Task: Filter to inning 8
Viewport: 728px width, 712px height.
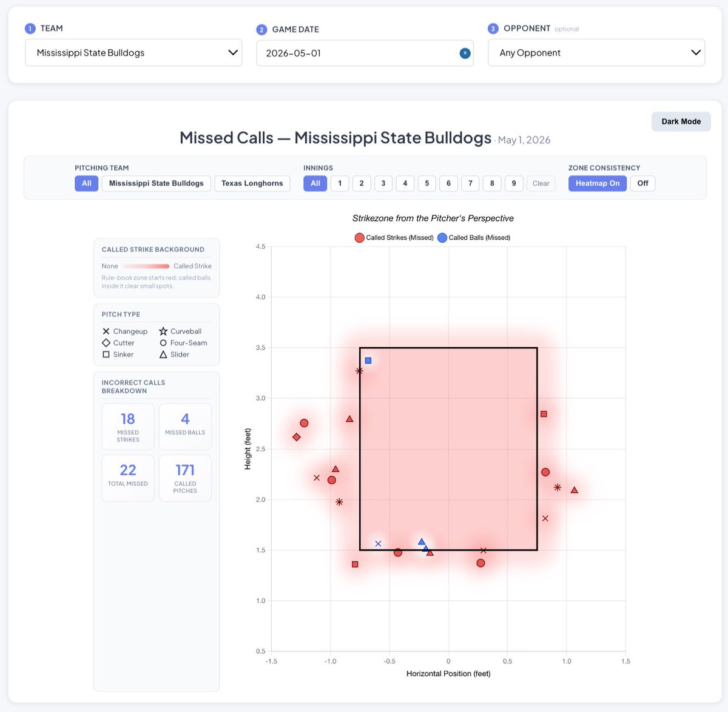Action: [x=492, y=183]
